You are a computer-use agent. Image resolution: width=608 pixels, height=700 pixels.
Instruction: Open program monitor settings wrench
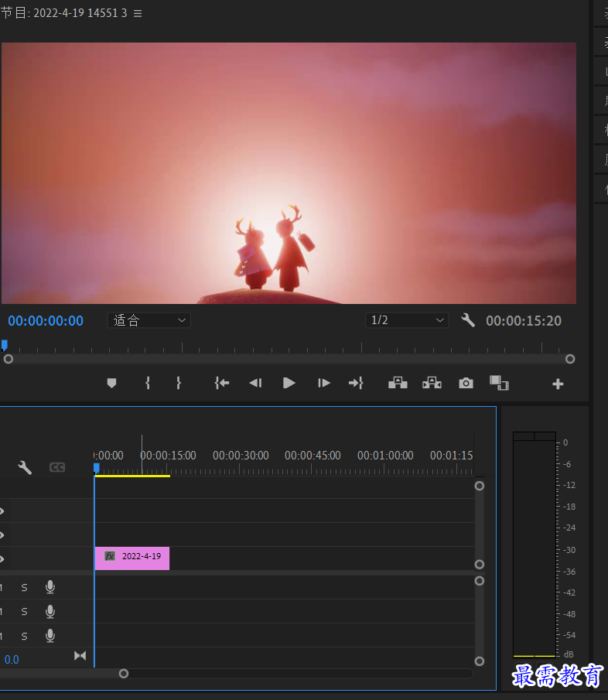tap(468, 320)
